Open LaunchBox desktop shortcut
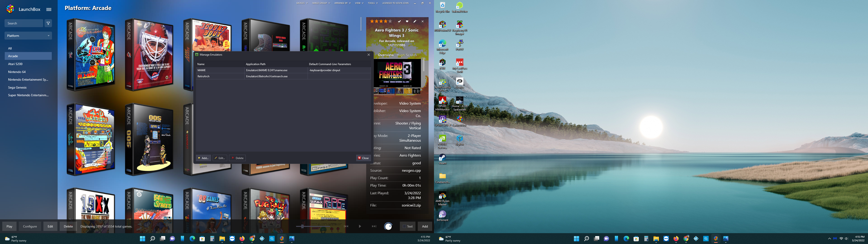Image resolution: width=868 pixels, height=244 pixels. 460,121
